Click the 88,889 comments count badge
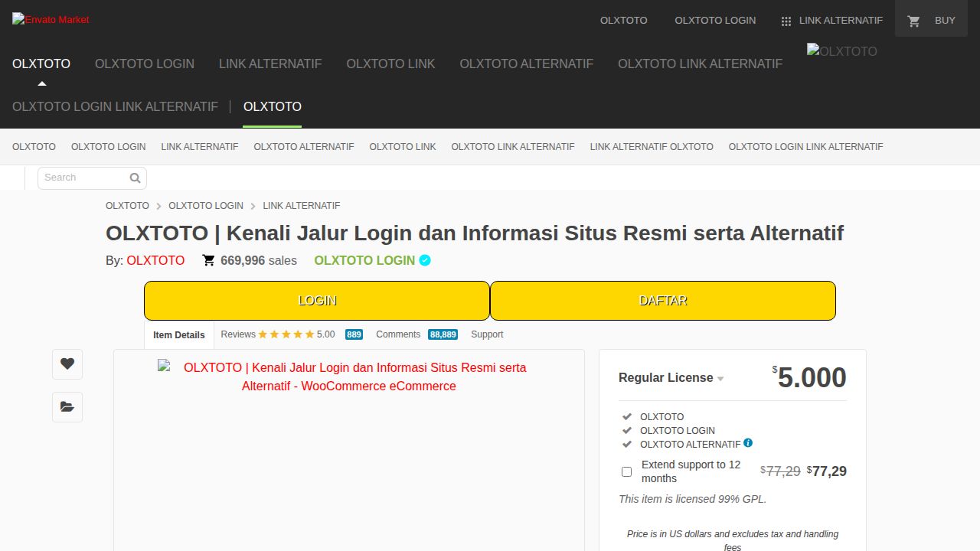This screenshot has width=980, height=551. pos(443,334)
